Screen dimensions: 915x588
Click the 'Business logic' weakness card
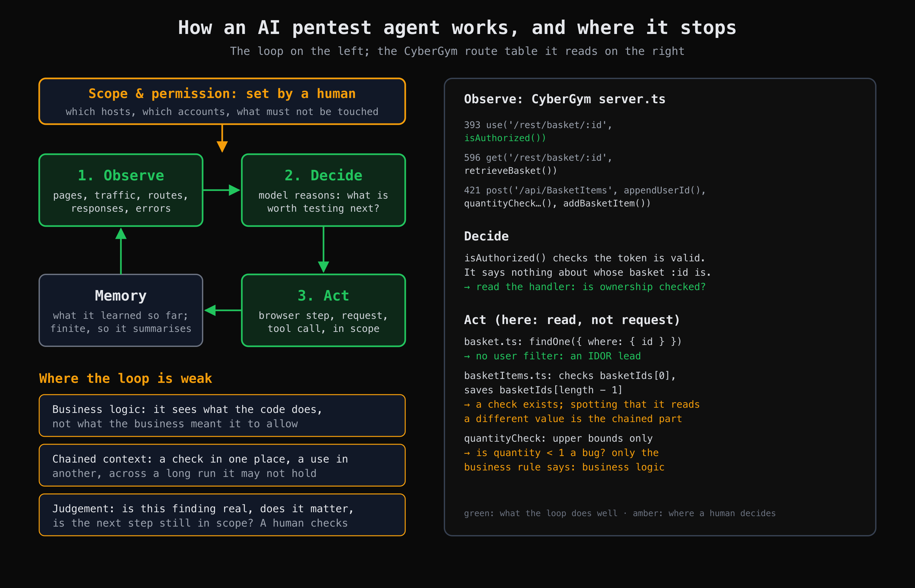click(222, 416)
